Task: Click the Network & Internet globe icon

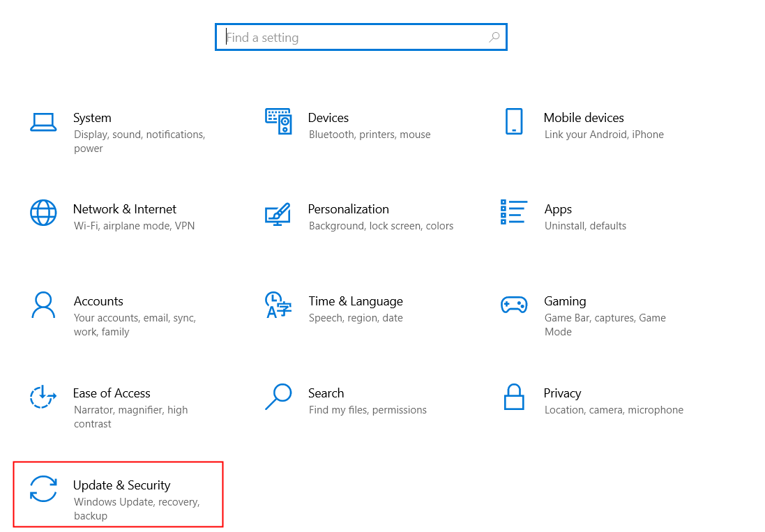Action: tap(43, 213)
